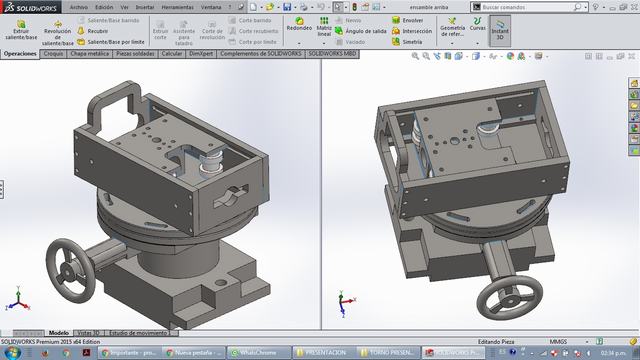Select the Extruir saliente/base tool
This screenshot has width=640, height=360.
pos(21,30)
